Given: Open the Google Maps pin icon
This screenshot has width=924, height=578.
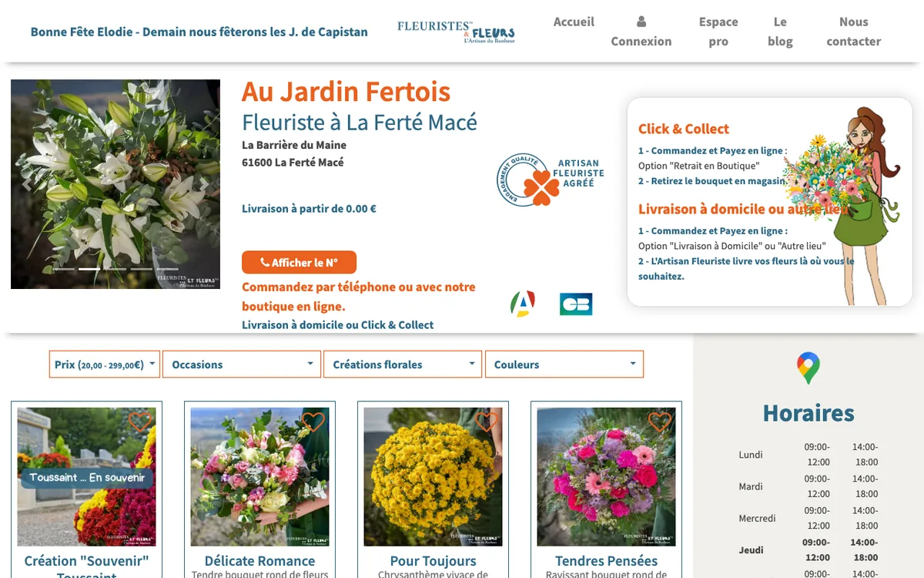Looking at the screenshot, I should pyautogui.click(x=808, y=368).
